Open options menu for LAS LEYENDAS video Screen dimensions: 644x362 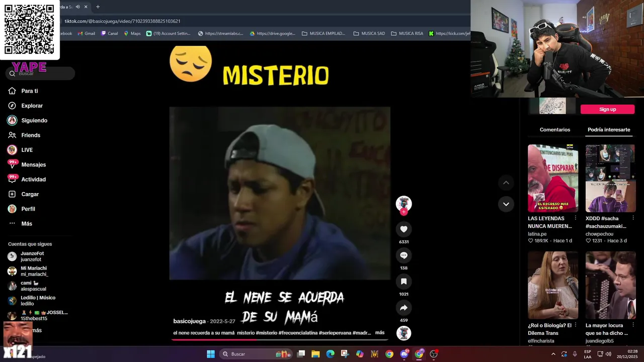coord(576,218)
